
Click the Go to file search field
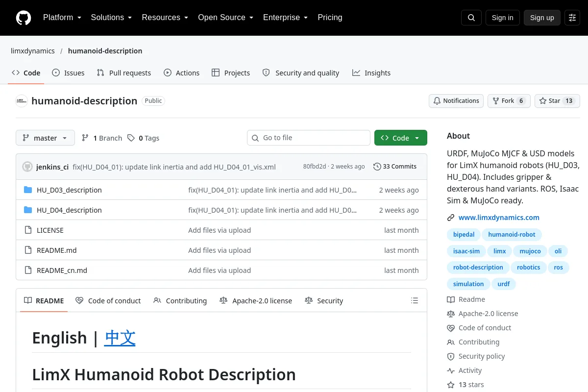[x=309, y=138]
